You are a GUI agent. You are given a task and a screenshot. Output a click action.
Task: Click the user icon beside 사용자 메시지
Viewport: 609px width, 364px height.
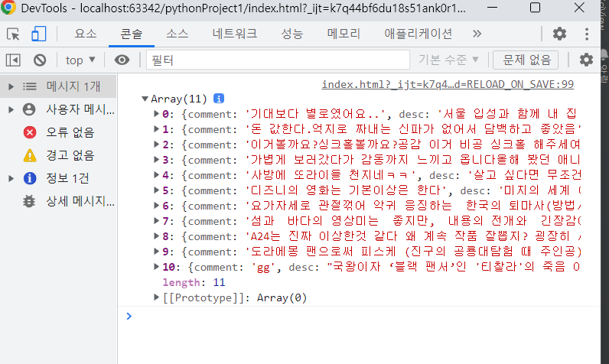[x=29, y=109]
